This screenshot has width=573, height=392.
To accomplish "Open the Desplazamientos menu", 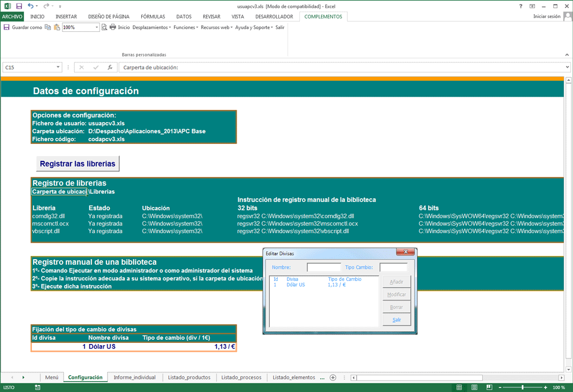I will point(152,27).
